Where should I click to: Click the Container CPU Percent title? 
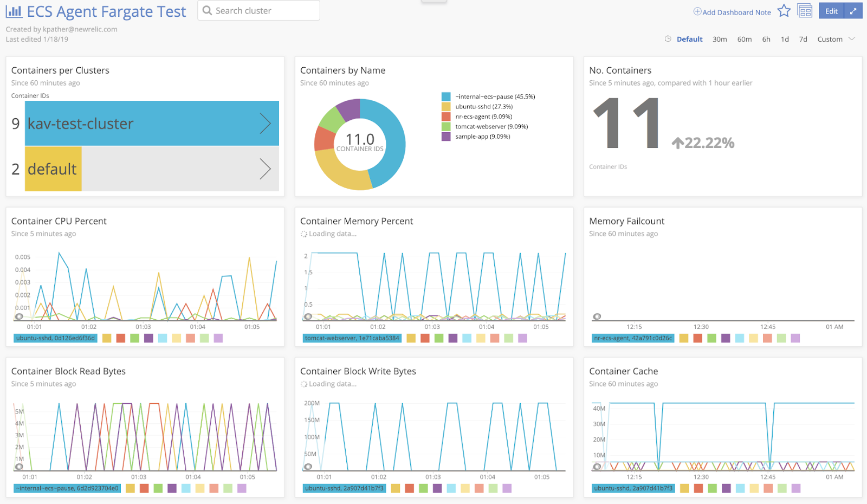pos(59,221)
